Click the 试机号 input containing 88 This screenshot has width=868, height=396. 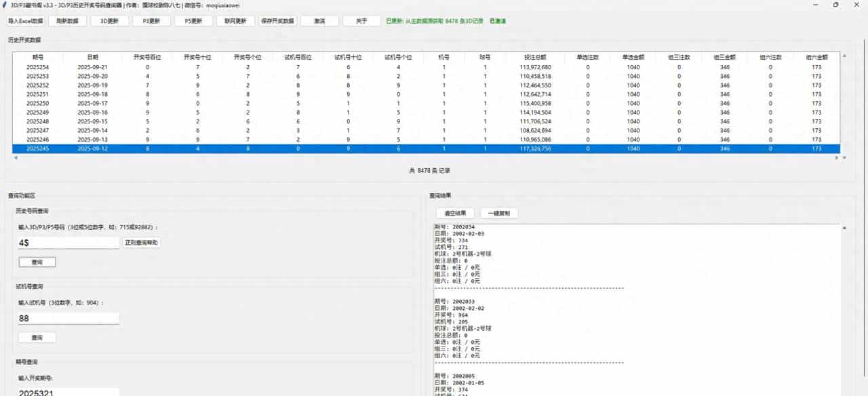(x=68, y=318)
